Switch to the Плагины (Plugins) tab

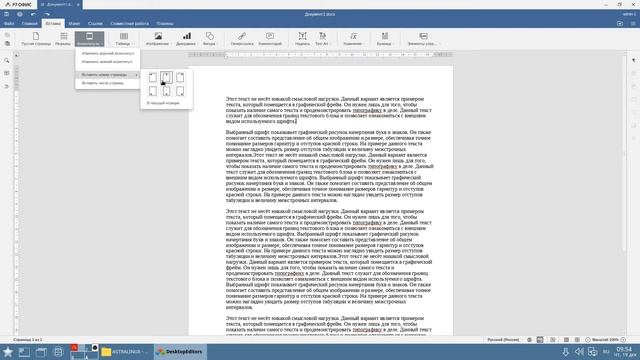[x=165, y=24]
